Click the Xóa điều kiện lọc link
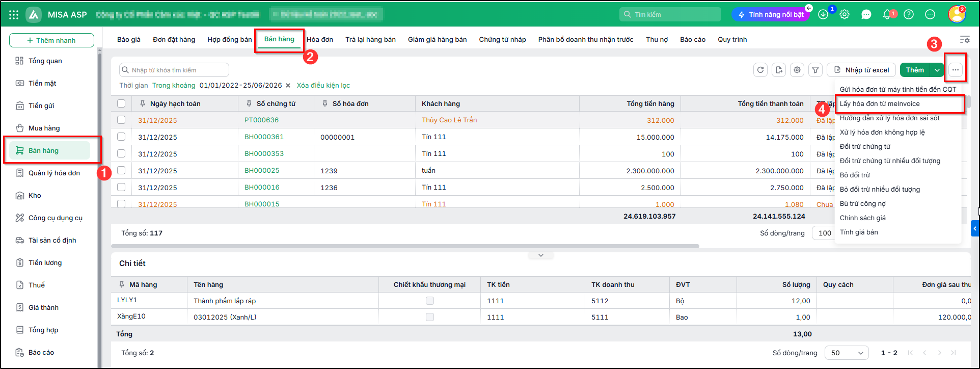 point(323,85)
